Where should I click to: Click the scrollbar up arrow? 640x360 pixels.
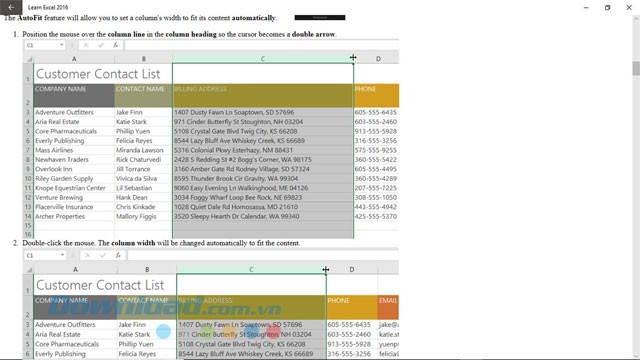tap(636, 19)
